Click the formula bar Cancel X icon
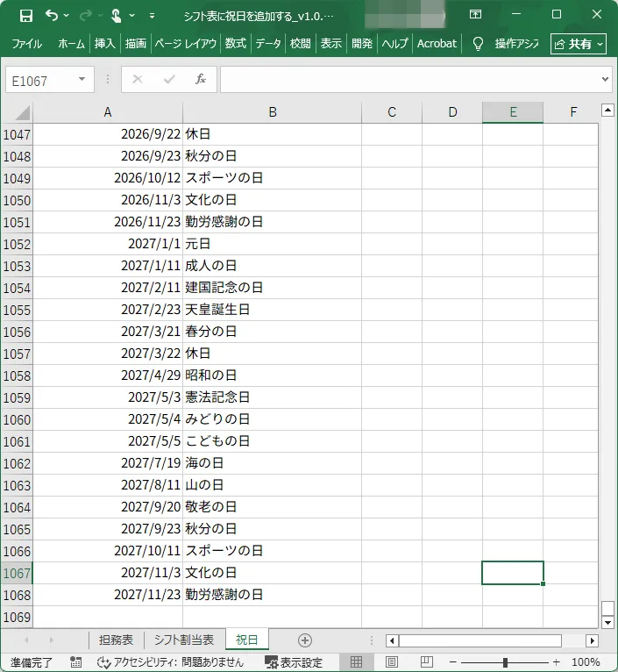Screen dimensions: 618x672 click(138, 79)
